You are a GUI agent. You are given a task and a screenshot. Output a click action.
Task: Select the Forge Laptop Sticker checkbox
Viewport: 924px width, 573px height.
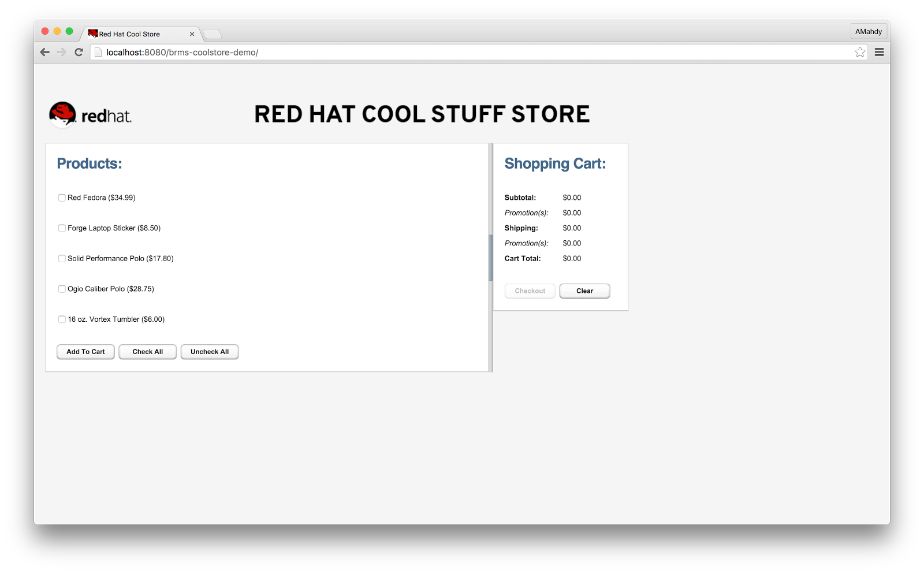click(x=62, y=228)
